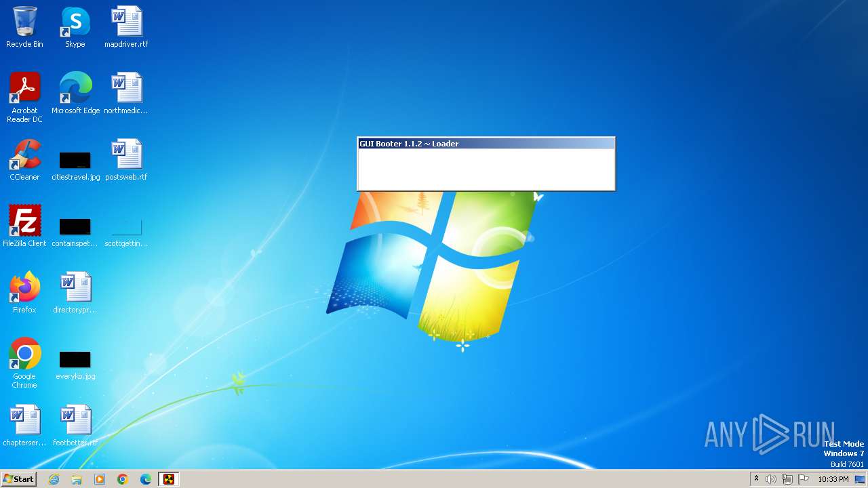Launch the FileZilla Client shortcut
The height and width of the screenshot is (488, 868).
click(x=24, y=226)
